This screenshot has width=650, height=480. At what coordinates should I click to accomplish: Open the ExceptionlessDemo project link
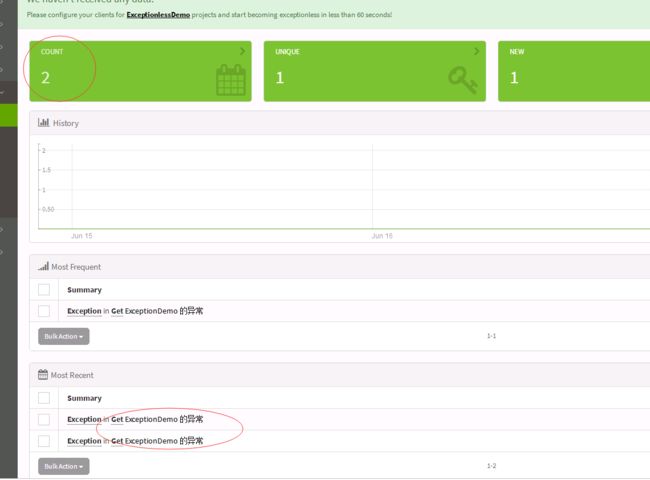click(x=158, y=15)
